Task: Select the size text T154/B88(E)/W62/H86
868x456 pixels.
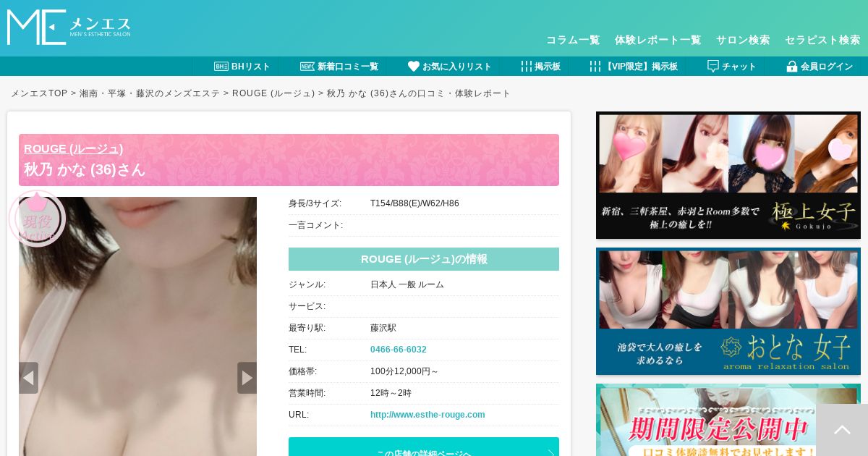Action: coord(414,203)
